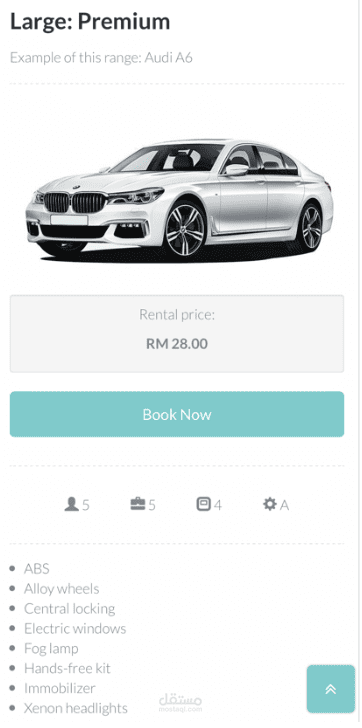Click the passenger seats person icon
The width and height of the screenshot is (362, 728).
click(71, 504)
